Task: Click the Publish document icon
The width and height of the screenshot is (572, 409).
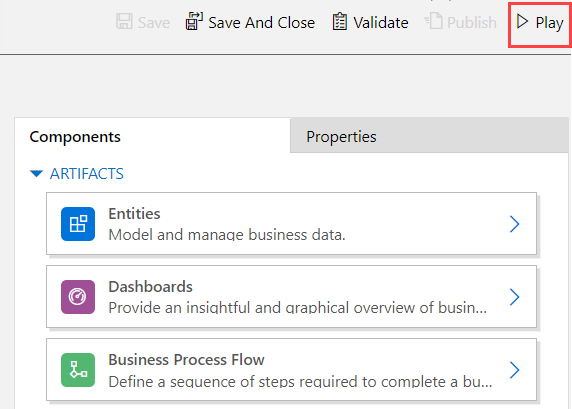Action: click(x=433, y=21)
